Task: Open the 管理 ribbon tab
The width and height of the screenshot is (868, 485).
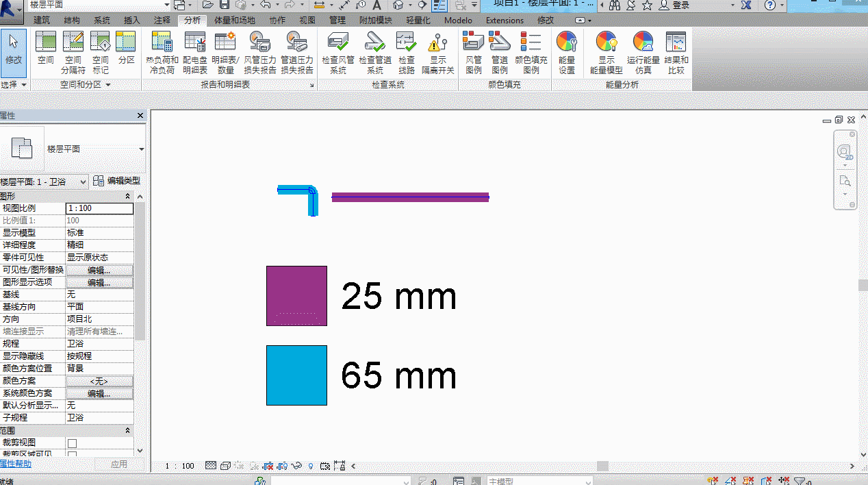Action: [337, 21]
